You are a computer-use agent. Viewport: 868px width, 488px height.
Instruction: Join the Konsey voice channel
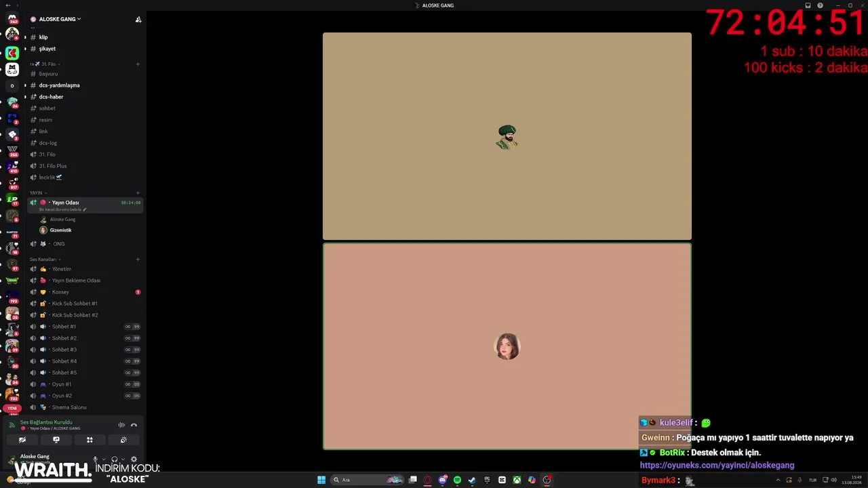tap(84, 292)
